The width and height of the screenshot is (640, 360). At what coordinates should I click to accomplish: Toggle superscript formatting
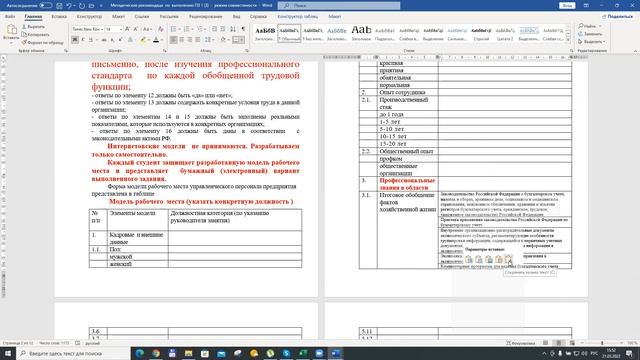120,40
